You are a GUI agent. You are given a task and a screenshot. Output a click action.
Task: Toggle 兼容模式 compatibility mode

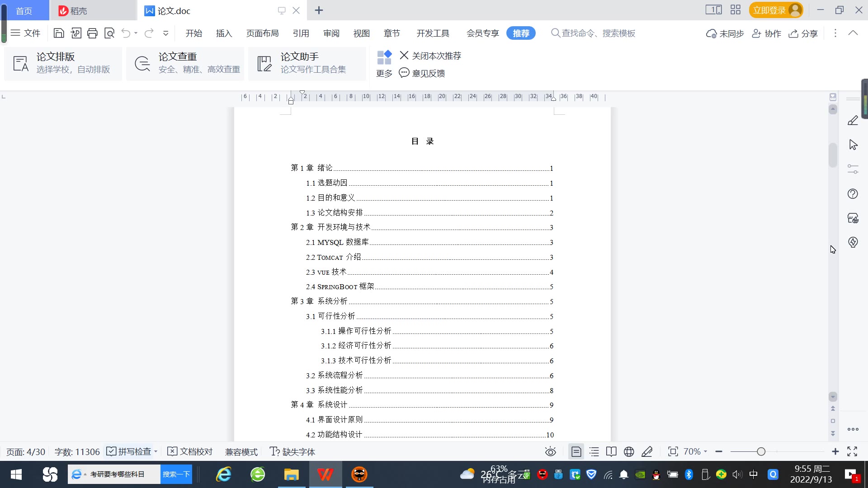pos(241,452)
